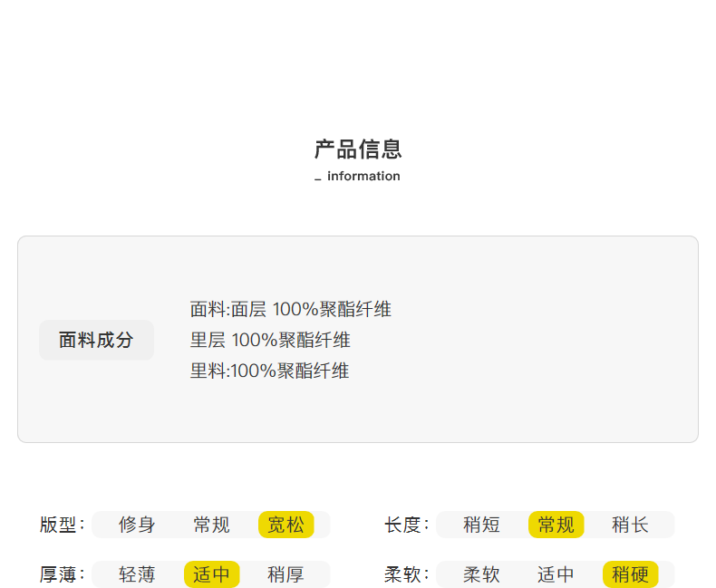Click the 产品信息 heading
716x588 pixels.
pyautogui.click(x=358, y=149)
